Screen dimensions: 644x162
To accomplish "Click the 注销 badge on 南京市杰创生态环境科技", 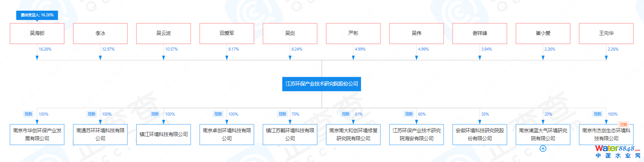I will [x=623, y=124].
